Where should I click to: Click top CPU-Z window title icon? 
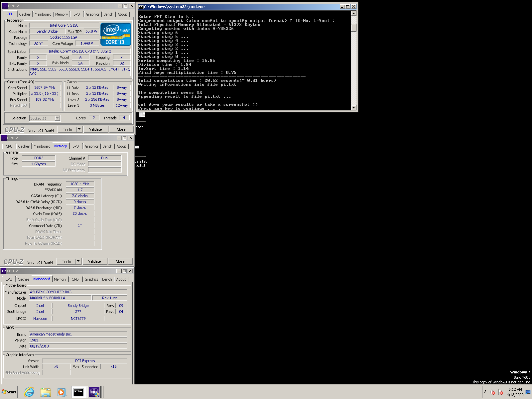click(5, 6)
